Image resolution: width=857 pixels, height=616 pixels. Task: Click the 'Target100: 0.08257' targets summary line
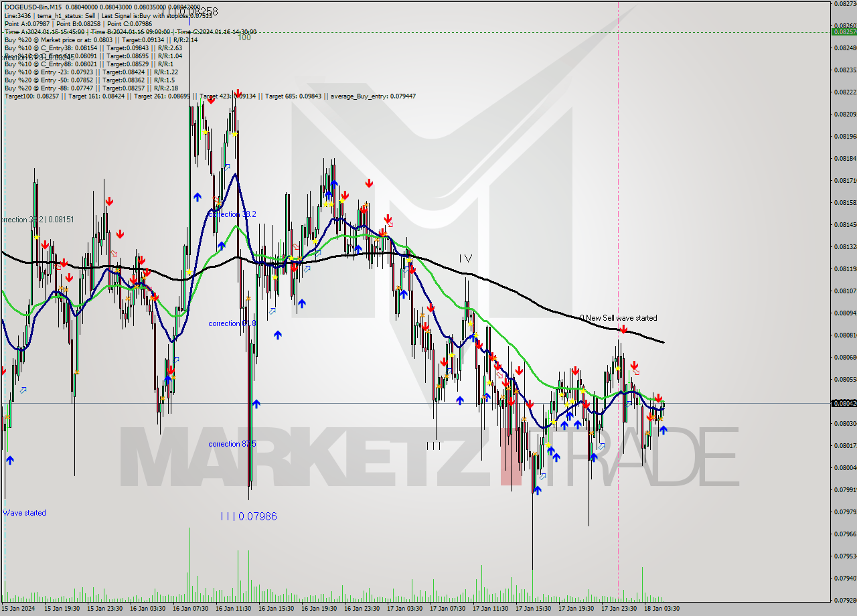point(210,96)
